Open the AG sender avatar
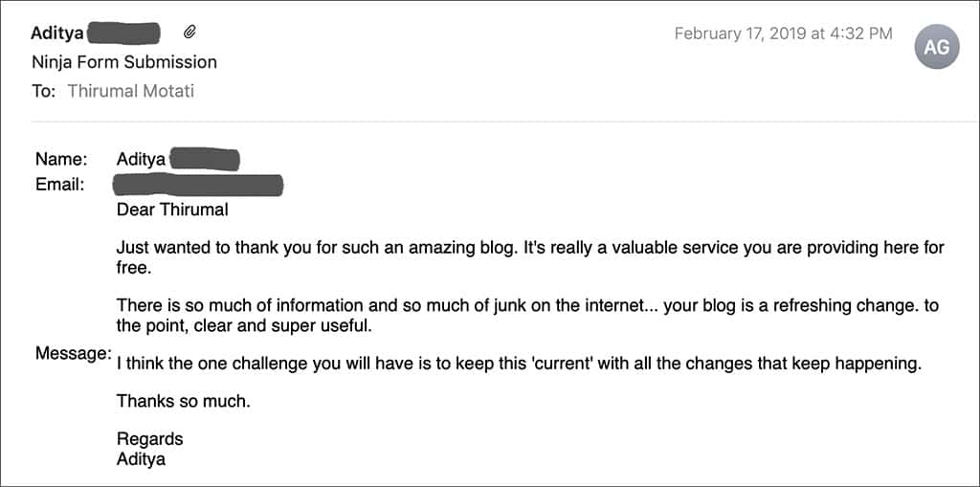 (936, 47)
